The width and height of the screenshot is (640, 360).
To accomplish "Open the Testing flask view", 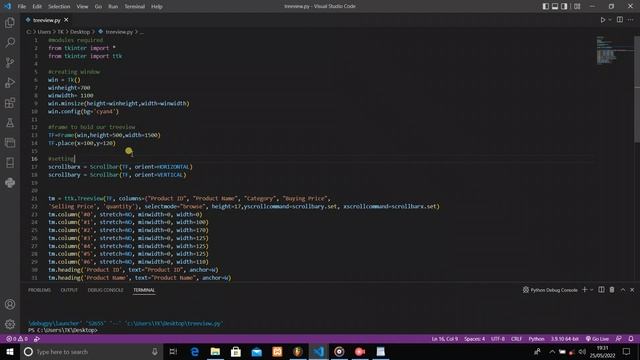I will (10, 122).
